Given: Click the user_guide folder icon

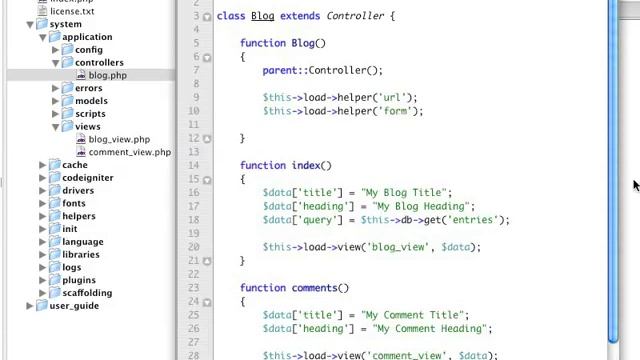Looking at the screenshot, I should click(x=42, y=305).
